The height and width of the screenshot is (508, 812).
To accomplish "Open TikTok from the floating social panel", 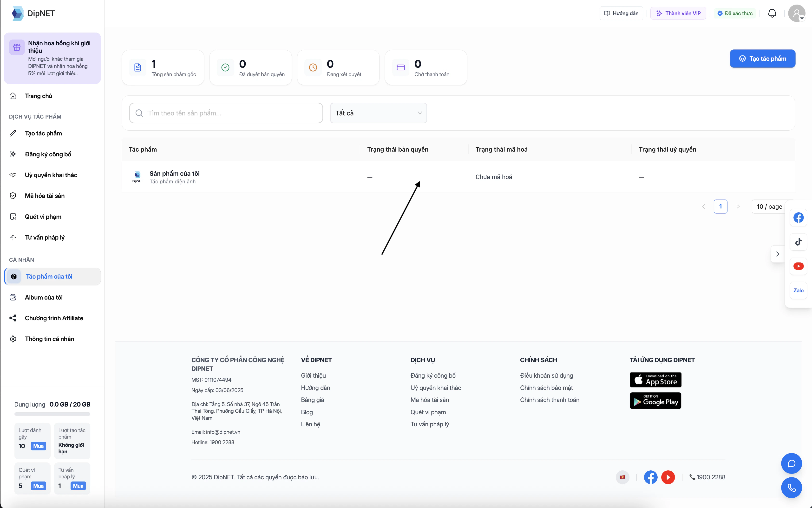I will [798, 242].
